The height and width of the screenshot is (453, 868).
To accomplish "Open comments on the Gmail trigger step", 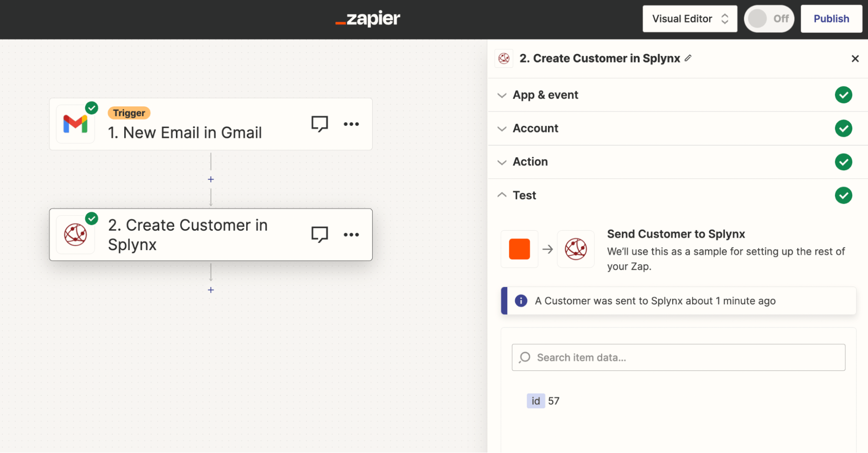I will [x=320, y=124].
